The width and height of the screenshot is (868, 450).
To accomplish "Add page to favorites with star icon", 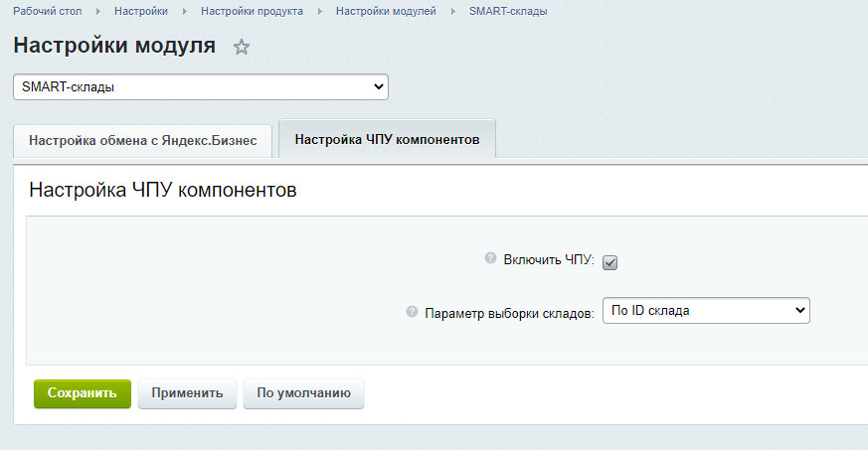I will (x=241, y=47).
